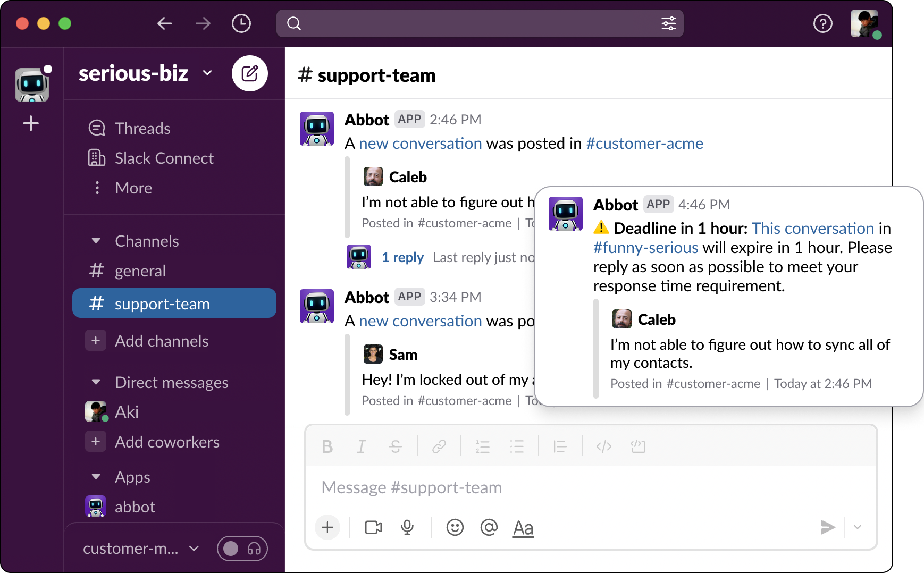Screen dimensions: 924x573
Task: Send the message with the paper plane icon
Action: tap(827, 527)
